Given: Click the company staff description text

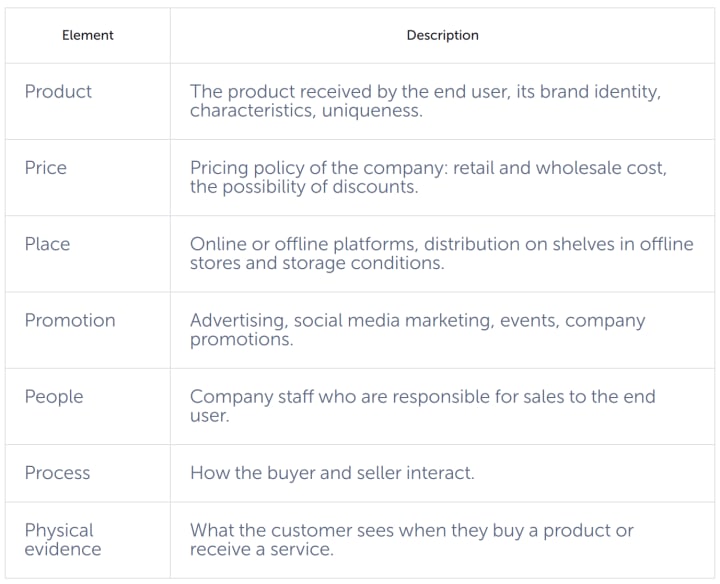Looking at the screenshot, I should pyautogui.click(x=422, y=406).
